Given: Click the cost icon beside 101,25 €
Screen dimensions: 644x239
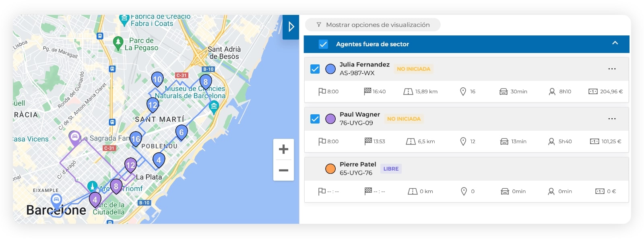Looking at the screenshot, I should point(594,142).
